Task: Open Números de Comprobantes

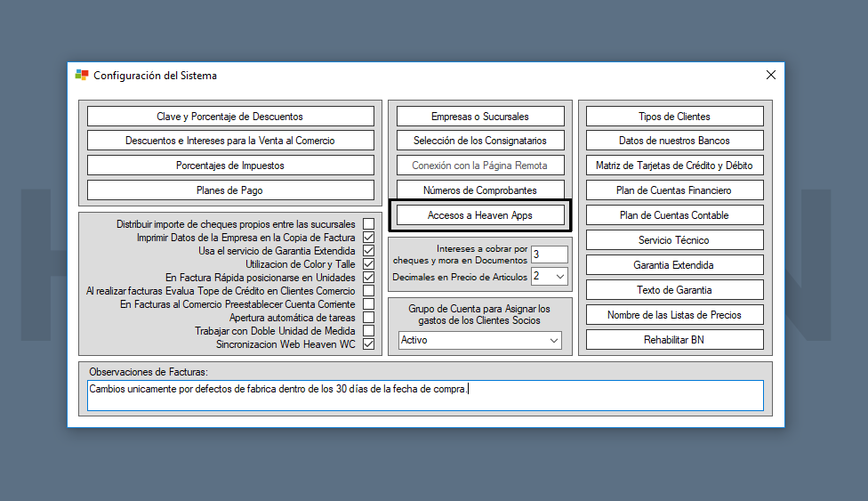Action: coord(480,190)
